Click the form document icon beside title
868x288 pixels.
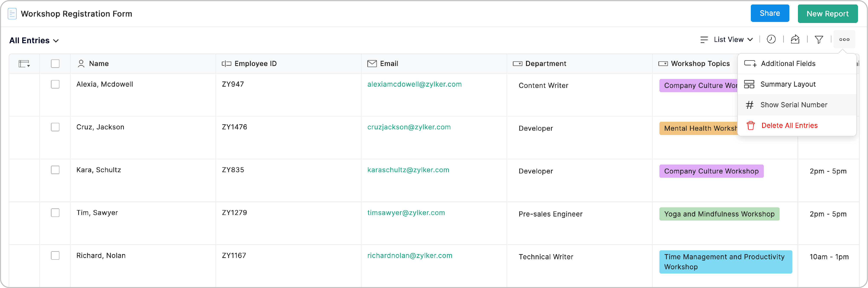tap(12, 14)
